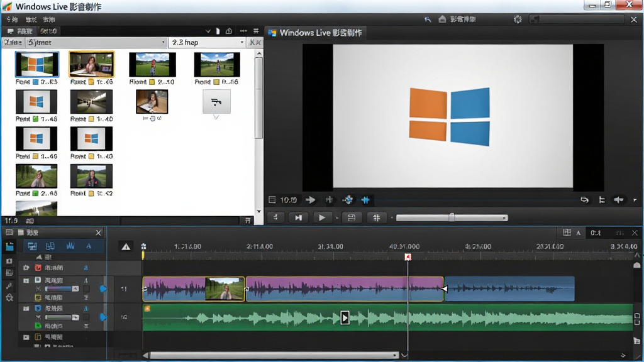The image size is (644, 362).
Task: Click the 'Qlie:s' button in the media panel
Action: 13,42
